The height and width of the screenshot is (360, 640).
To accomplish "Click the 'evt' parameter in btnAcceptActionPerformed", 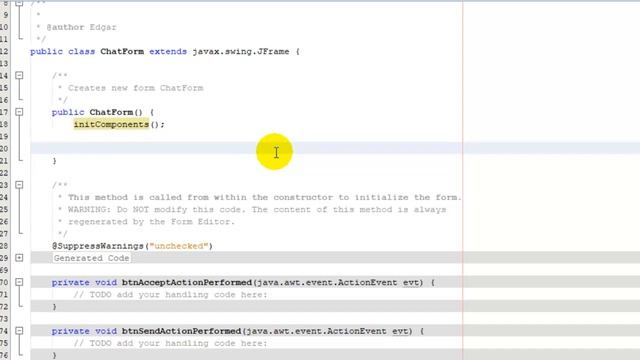I will 411,282.
